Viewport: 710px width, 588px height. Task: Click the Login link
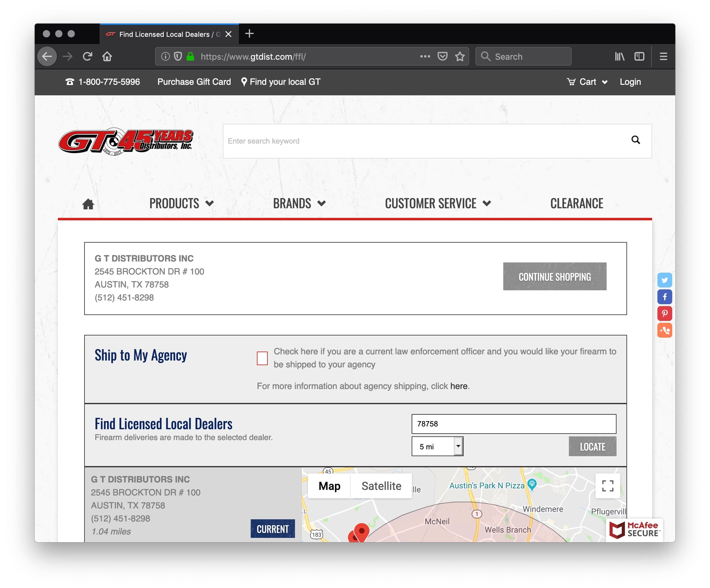coord(630,82)
